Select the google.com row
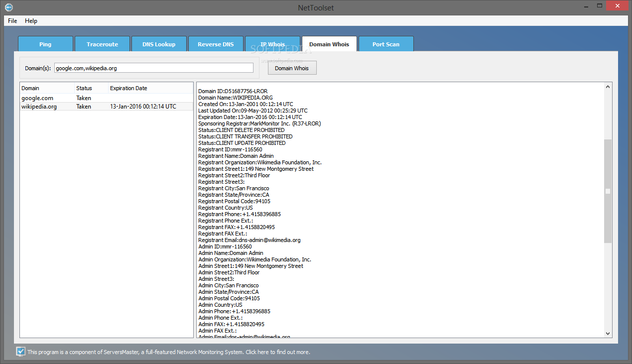Screen dimensions: 632x364 [x=107, y=98]
